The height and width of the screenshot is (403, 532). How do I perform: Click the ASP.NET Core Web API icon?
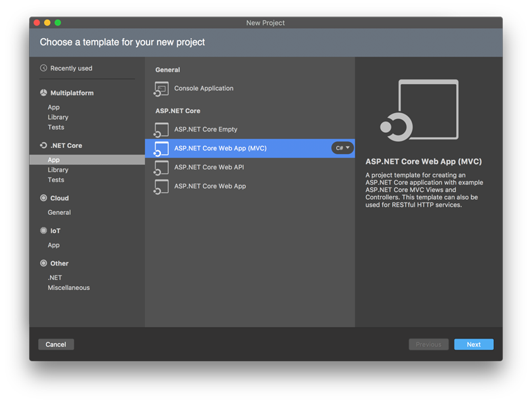(161, 168)
